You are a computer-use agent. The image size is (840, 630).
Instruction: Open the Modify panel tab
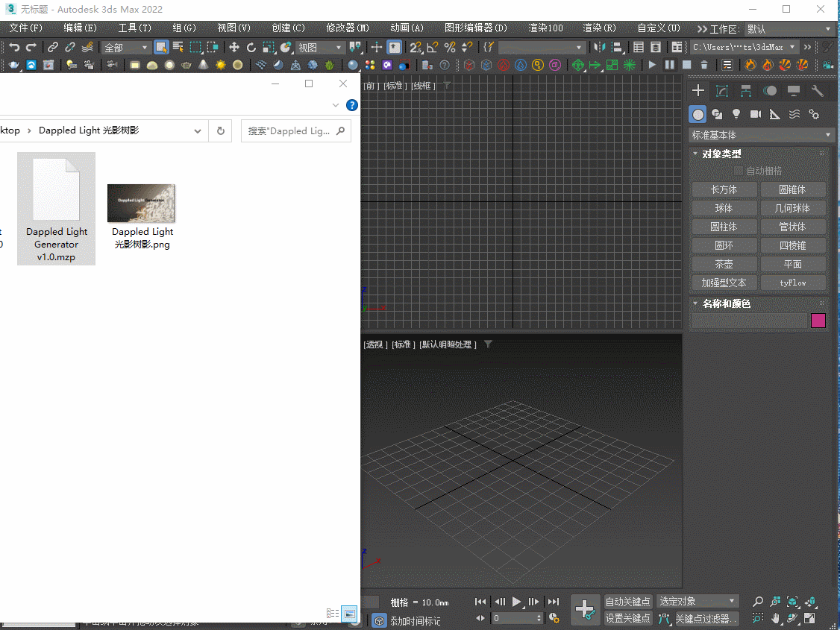tap(722, 90)
